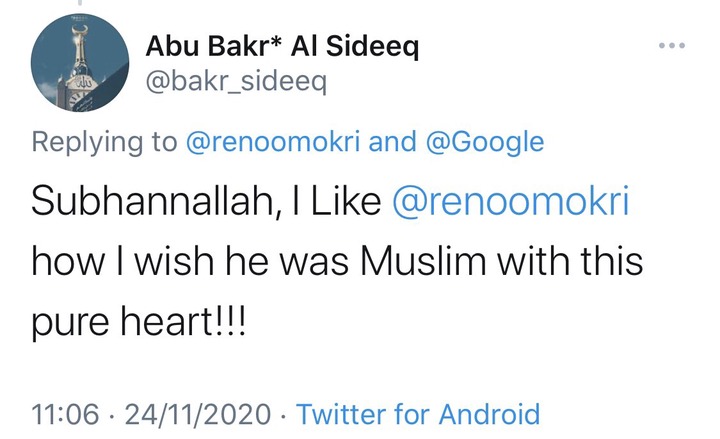Open the three-dot more options menu
The width and height of the screenshot is (720, 439).
tap(672, 45)
